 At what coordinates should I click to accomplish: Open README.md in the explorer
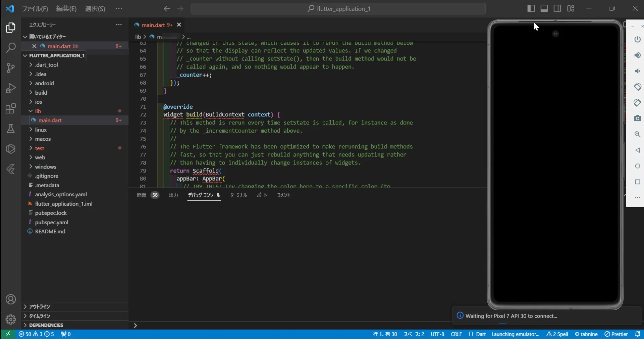(75, 232)
